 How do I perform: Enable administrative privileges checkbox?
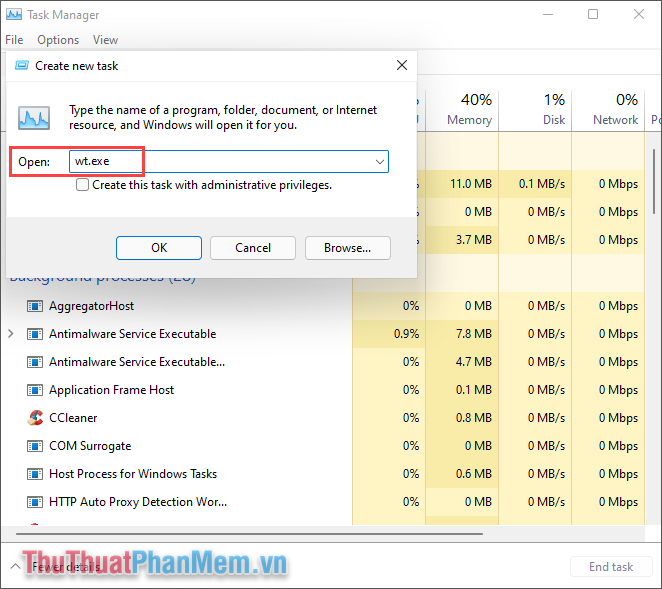coord(82,185)
